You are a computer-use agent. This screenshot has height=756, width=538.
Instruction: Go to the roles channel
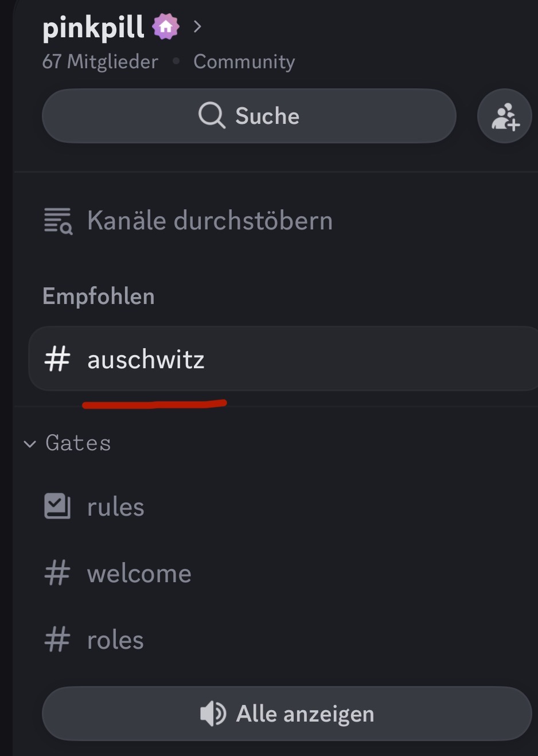pos(115,640)
